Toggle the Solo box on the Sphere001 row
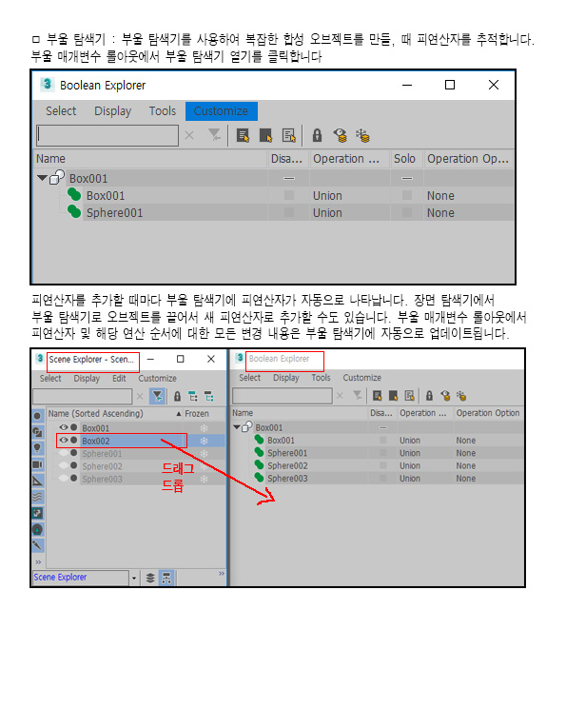The image size is (566, 728). tap(407, 212)
